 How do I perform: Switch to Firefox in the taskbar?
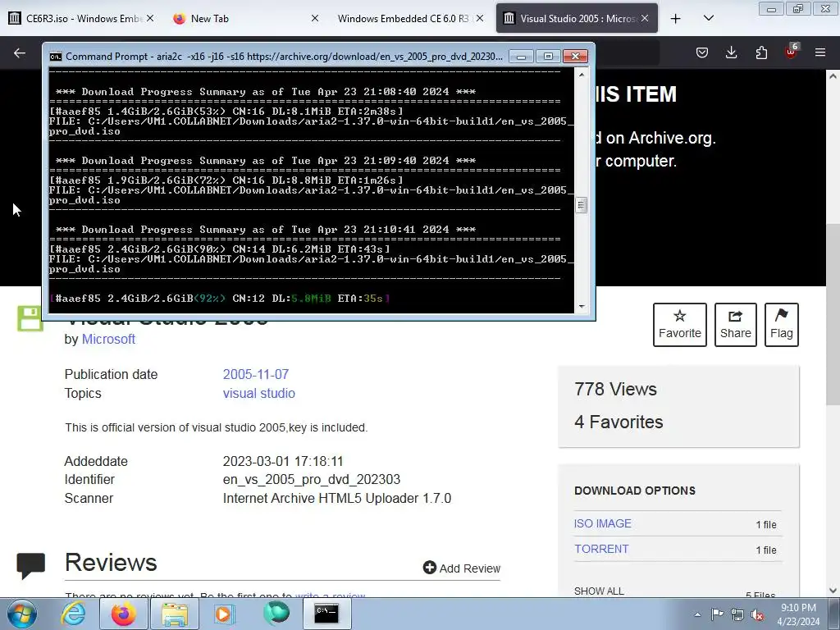click(124, 614)
